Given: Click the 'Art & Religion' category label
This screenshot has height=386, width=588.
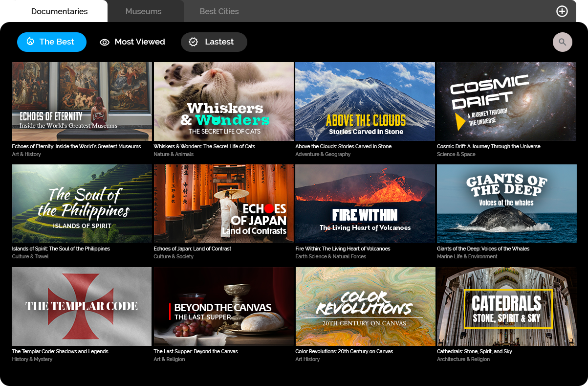Looking at the screenshot, I should (x=170, y=359).
